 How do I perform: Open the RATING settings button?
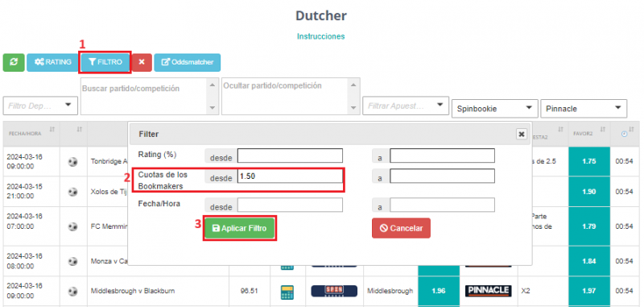coord(53,63)
